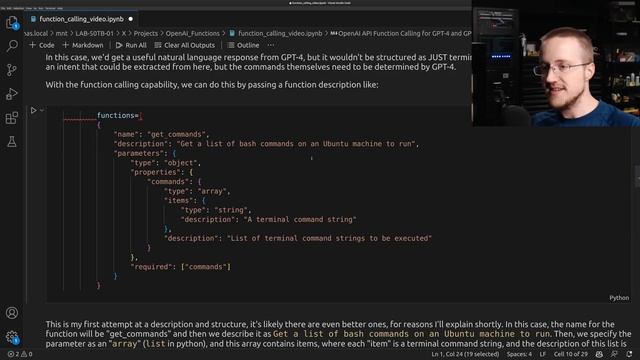Click the mnt breadcrumb
This screenshot has width=640, height=360.
pyautogui.click(x=62, y=33)
